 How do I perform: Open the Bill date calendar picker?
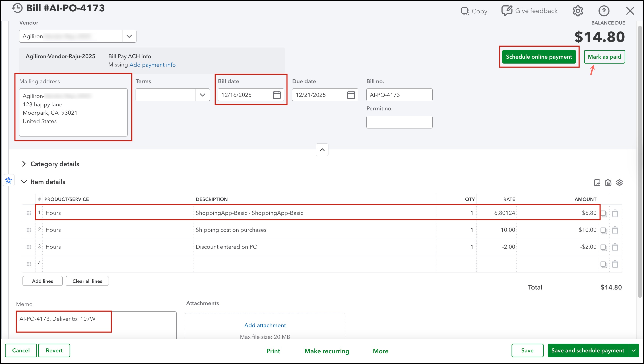(277, 95)
